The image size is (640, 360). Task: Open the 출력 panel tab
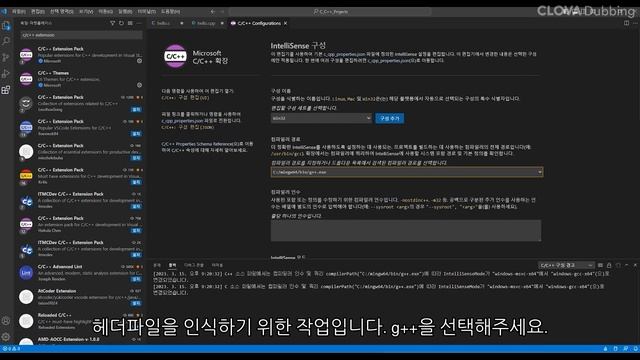(173, 265)
